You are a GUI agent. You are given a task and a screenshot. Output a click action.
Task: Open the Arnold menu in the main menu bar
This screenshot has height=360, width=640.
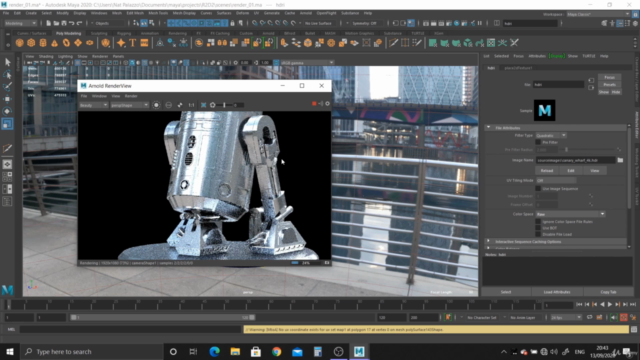tap(306, 13)
